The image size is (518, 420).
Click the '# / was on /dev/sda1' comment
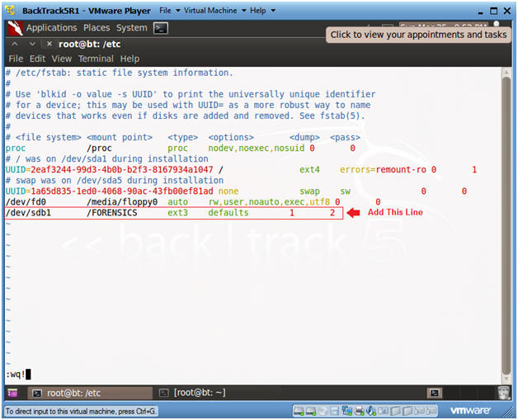tap(107, 159)
